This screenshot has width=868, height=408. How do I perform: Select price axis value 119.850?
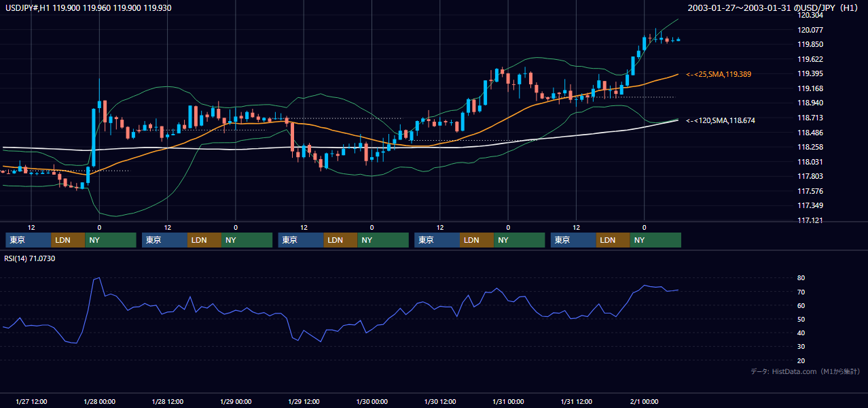point(812,44)
